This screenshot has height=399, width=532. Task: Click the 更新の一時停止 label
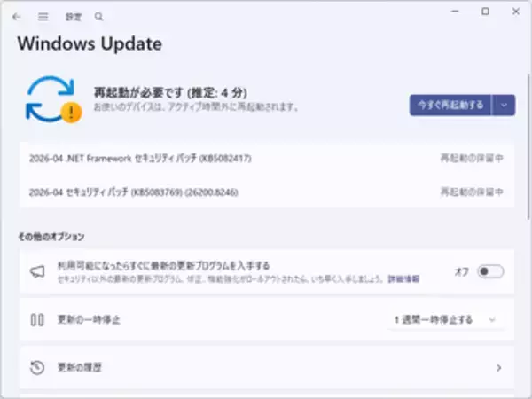[89, 319]
